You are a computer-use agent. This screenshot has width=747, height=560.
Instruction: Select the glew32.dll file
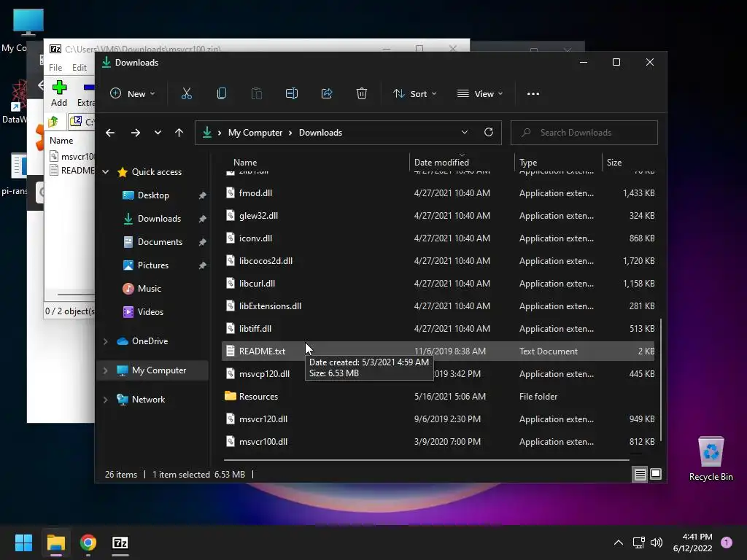438,216
